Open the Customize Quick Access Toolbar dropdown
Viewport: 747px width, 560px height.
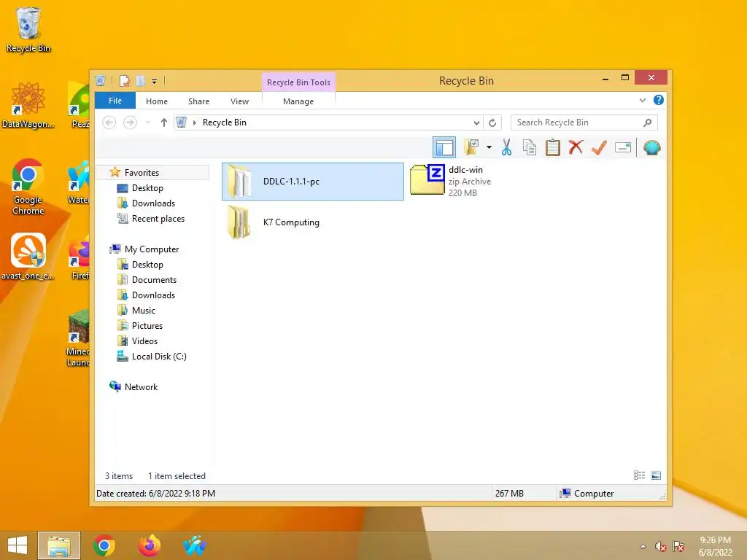[155, 82]
